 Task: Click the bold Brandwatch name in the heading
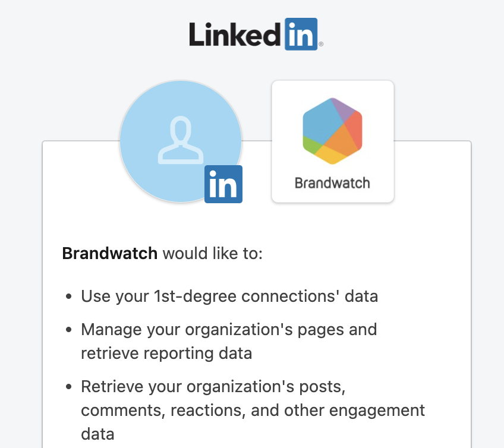click(x=109, y=253)
